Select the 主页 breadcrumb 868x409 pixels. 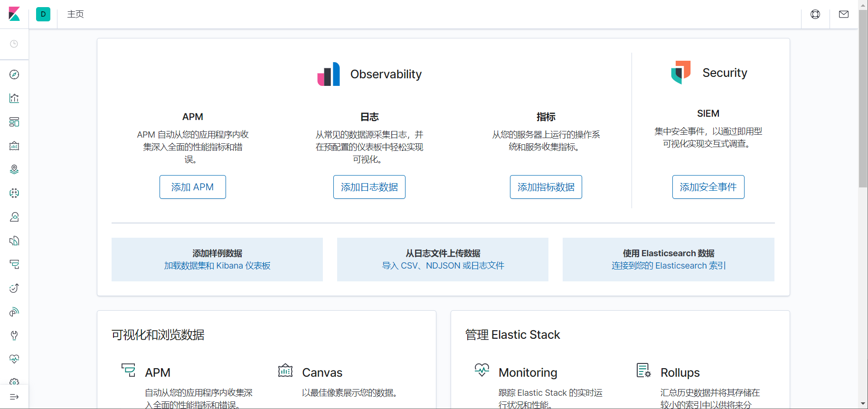[75, 14]
